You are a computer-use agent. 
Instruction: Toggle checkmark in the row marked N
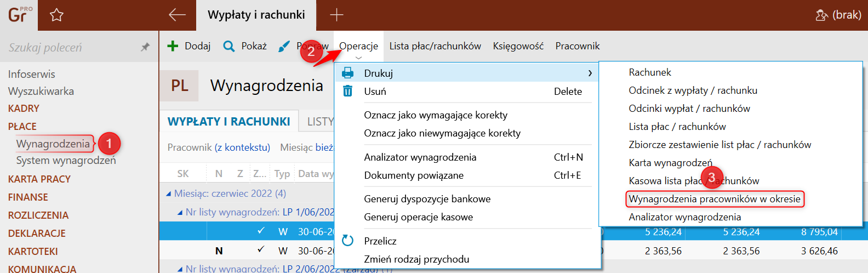(261, 249)
